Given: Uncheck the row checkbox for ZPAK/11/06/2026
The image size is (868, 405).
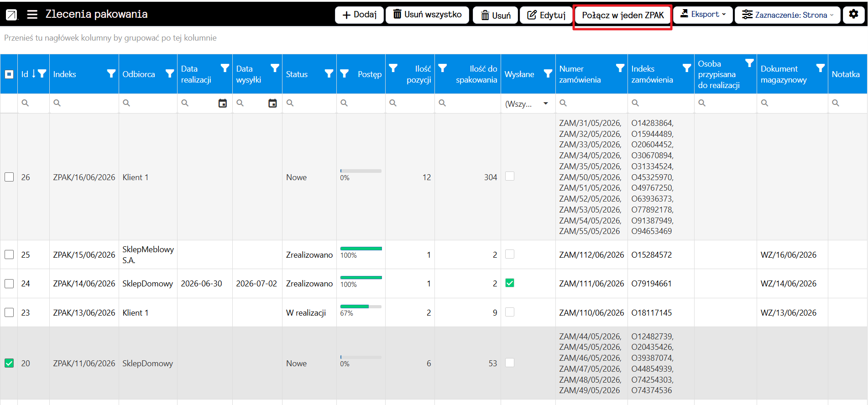Looking at the screenshot, I should [x=9, y=363].
